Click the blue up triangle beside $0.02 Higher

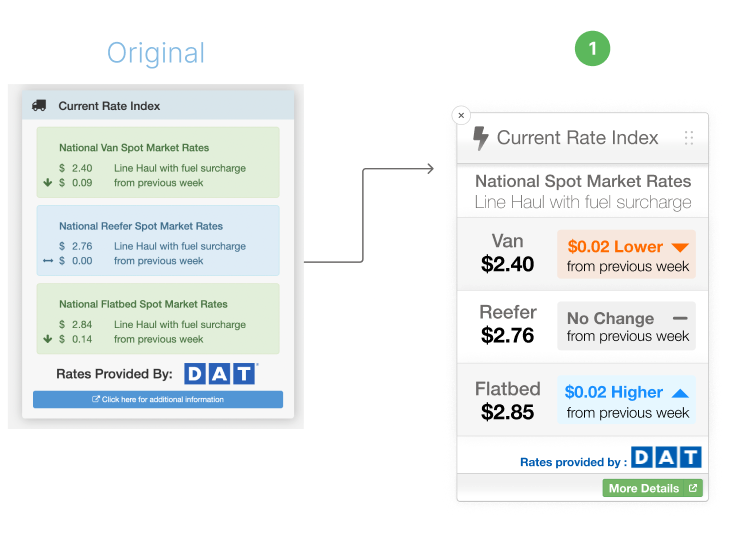pyautogui.click(x=680, y=393)
